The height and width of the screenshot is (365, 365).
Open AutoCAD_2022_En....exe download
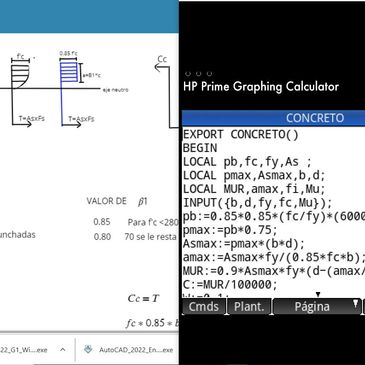(136, 350)
